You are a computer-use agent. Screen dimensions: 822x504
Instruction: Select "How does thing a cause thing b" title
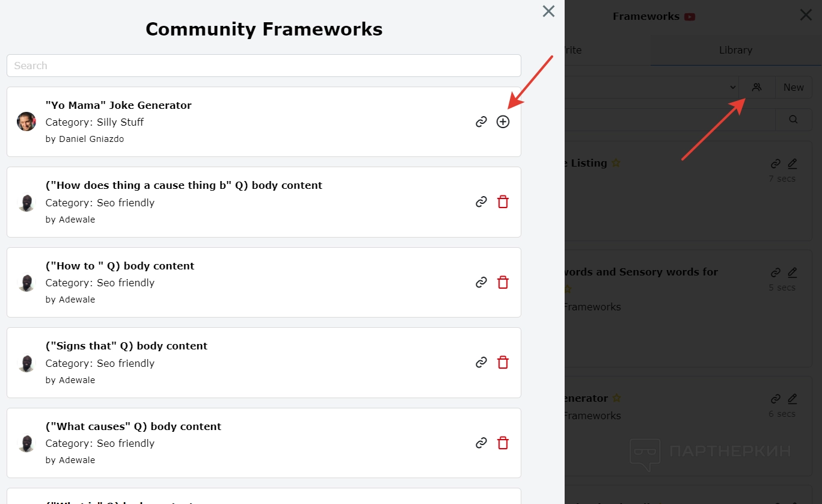pyautogui.click(x=184, y=185)
